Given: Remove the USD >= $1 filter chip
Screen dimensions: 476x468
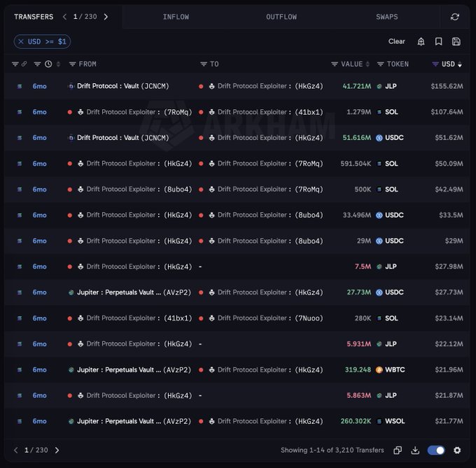Looking at the screenshot, I should (20, 41).
